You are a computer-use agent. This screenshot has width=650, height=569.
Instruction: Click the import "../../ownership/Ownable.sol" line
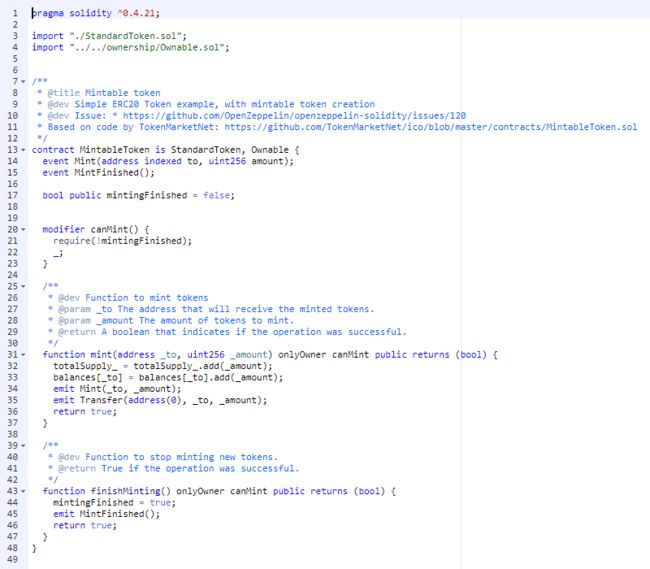(131, 47)
